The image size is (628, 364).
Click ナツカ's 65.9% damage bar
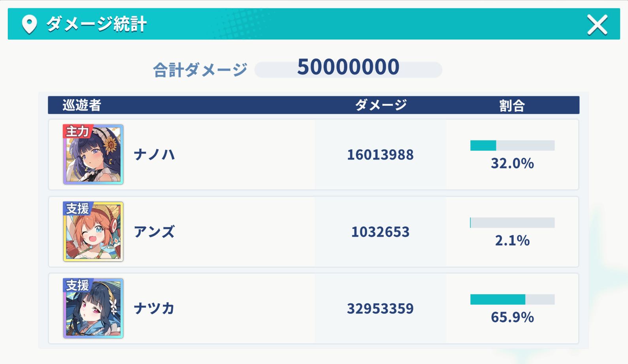512,299
